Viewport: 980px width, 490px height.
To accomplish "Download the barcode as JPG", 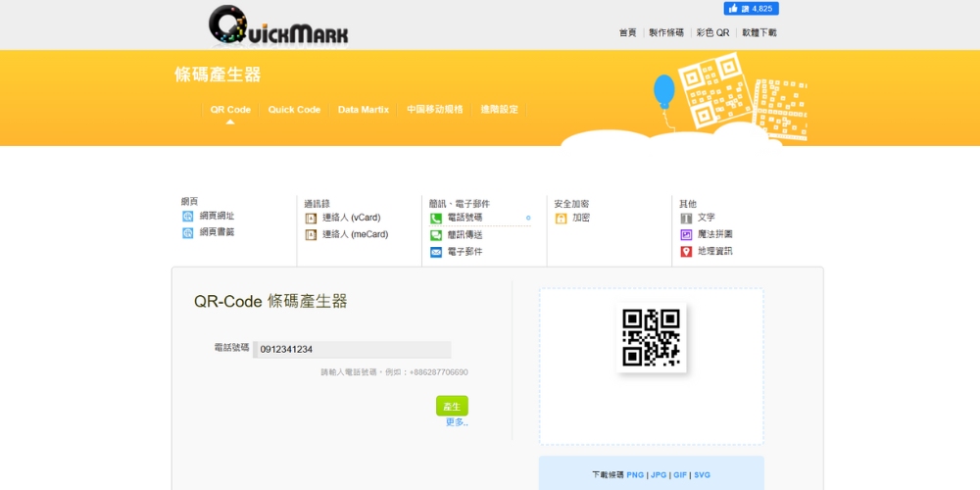I will click(x=659, y=475).
